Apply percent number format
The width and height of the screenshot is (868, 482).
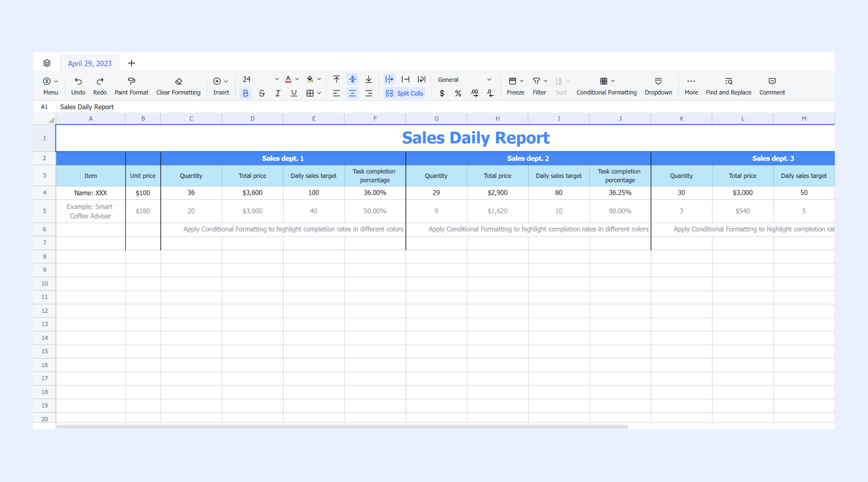tap(458, 93)
